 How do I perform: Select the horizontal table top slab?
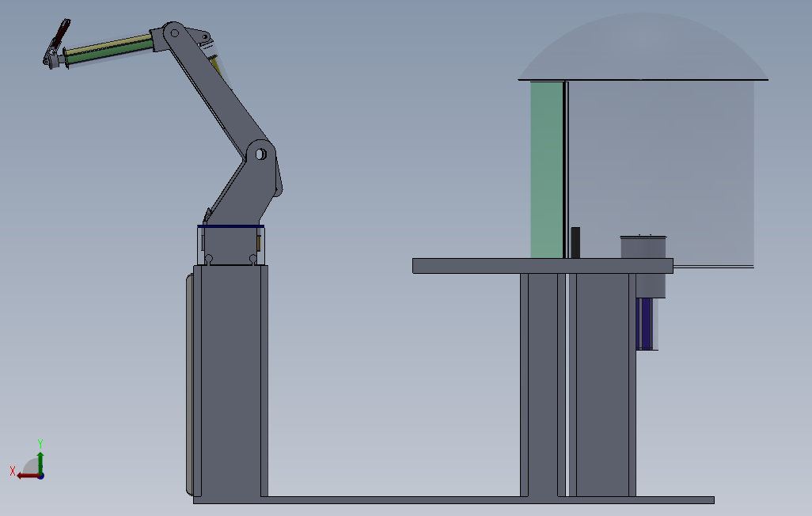[x=543, y=266]
